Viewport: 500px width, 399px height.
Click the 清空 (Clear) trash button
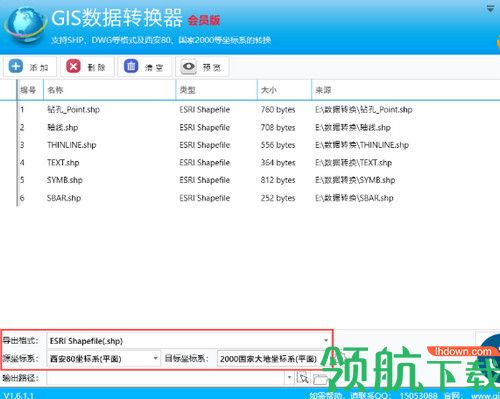145,67
